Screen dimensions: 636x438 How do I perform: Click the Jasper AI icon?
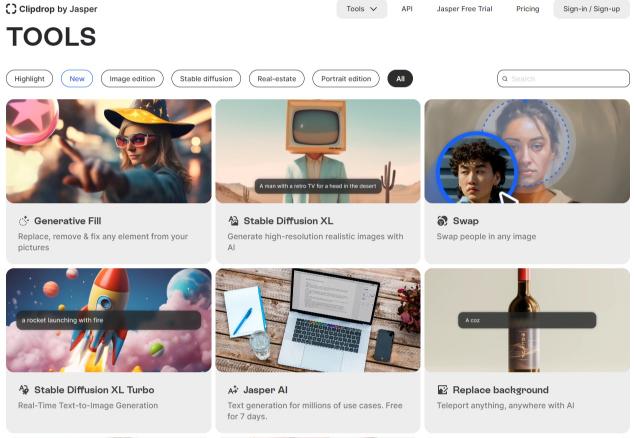point(234,389)
